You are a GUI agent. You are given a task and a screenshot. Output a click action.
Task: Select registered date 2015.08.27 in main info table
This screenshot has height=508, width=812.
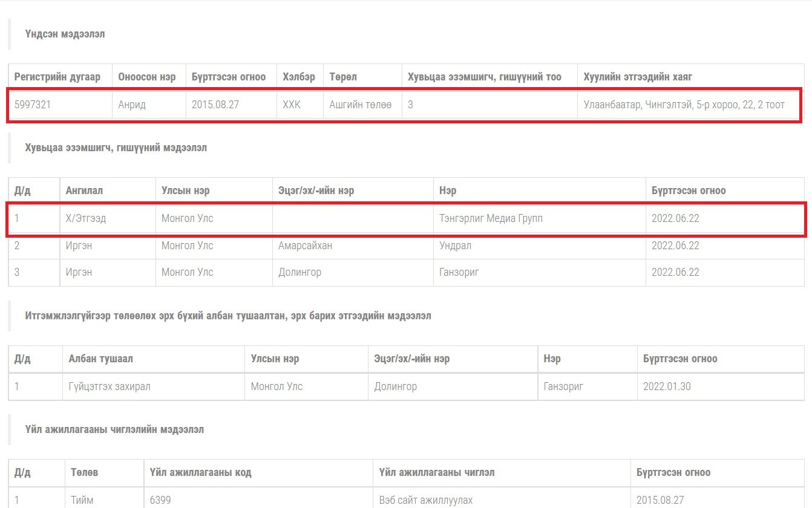pyautogui.click(x=215, y=105)
